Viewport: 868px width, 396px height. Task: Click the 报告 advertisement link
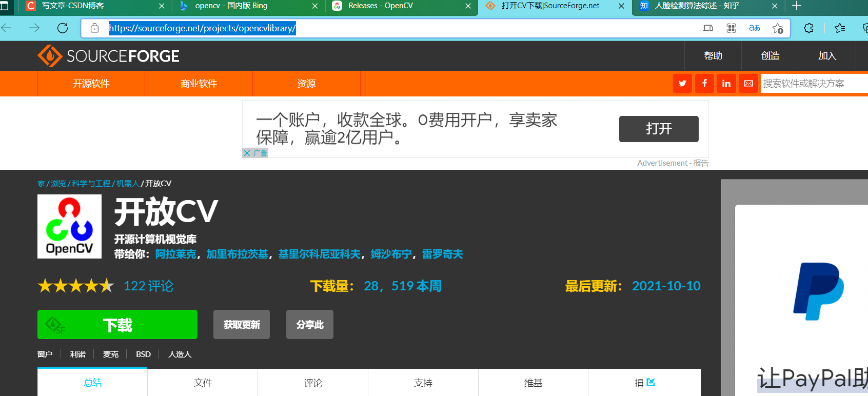pyautogui.click(x=701, y=163)
